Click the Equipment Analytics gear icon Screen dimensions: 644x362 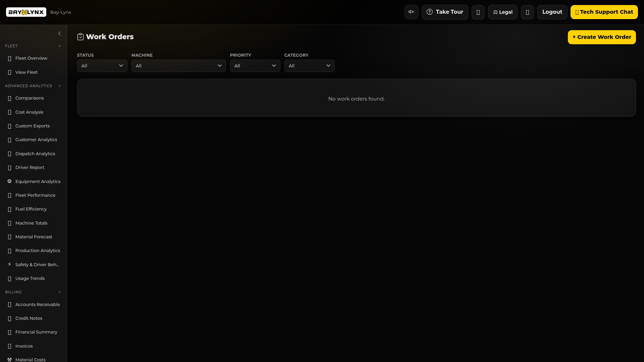pyautogui.click(x=9, y=181)
